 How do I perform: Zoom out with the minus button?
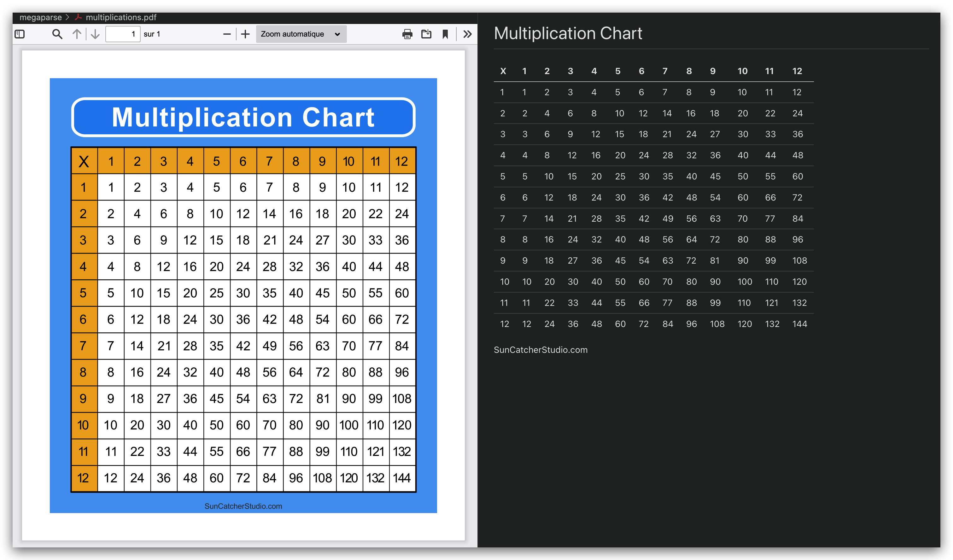[227, 34]
